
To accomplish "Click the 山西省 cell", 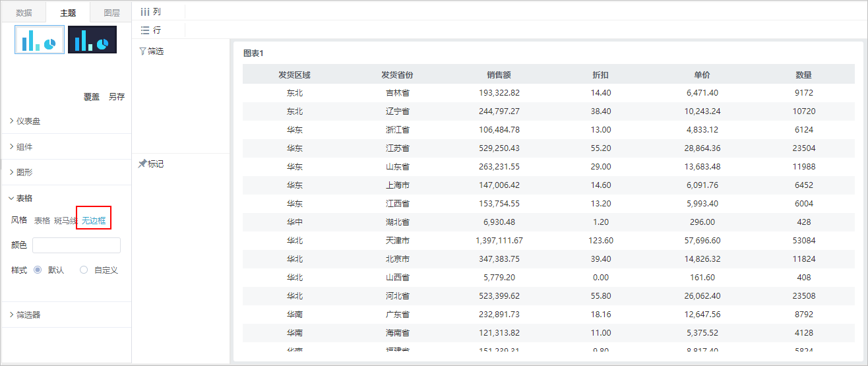I will tap(398, 278).
